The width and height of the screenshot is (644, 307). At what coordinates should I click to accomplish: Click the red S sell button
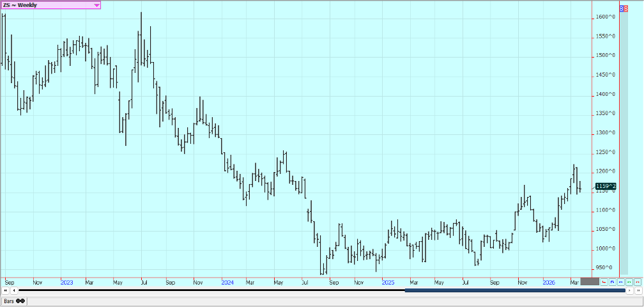626,8
